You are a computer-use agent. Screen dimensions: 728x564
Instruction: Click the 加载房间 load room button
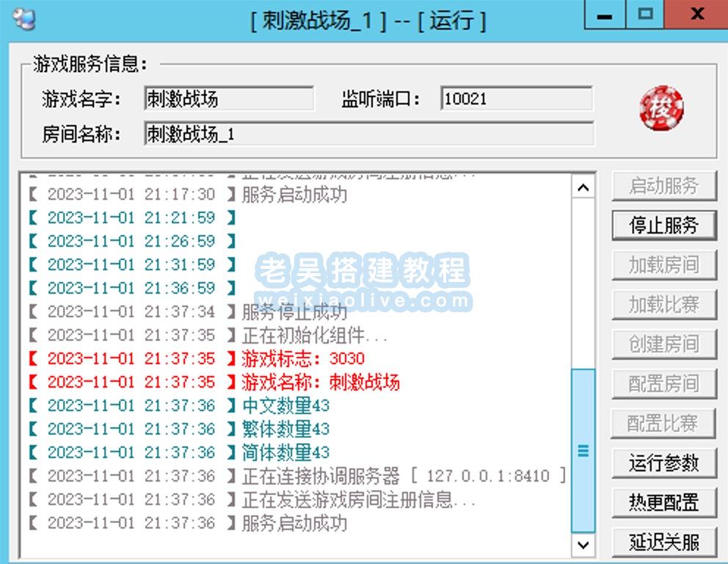(663, 265)
